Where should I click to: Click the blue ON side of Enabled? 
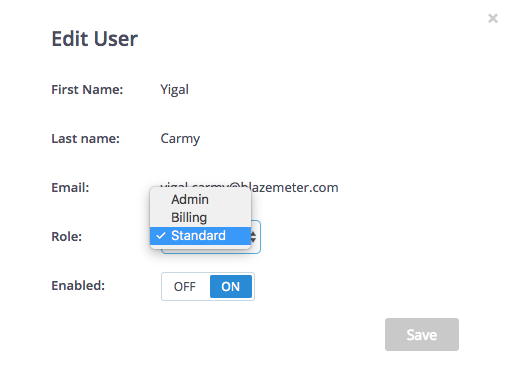pyautogui.click(x=231, y=287)
